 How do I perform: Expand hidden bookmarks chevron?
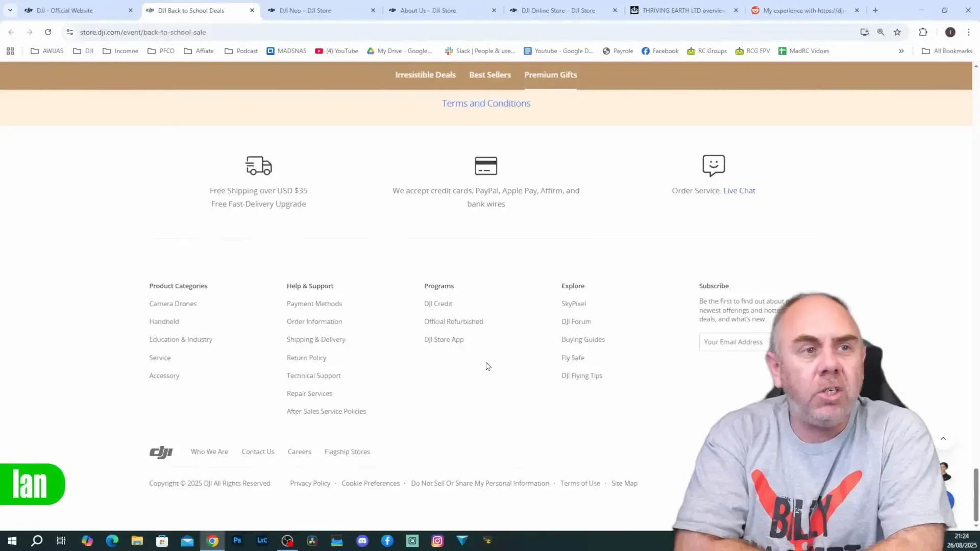coord(901,51)
